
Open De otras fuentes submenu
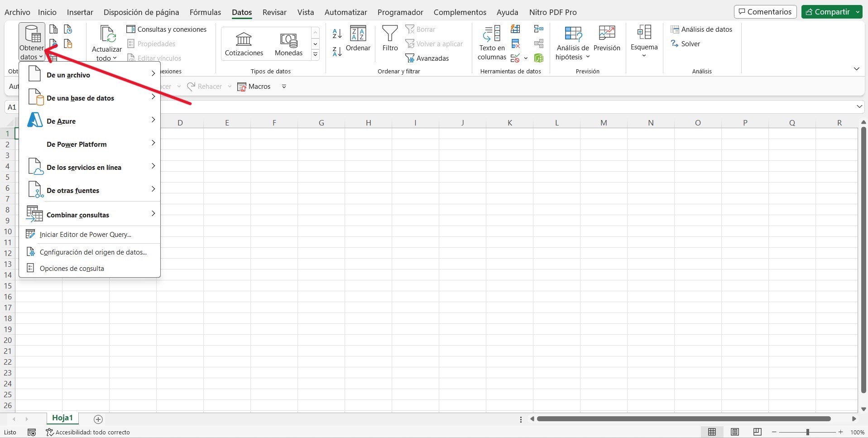tap(90, 190)
